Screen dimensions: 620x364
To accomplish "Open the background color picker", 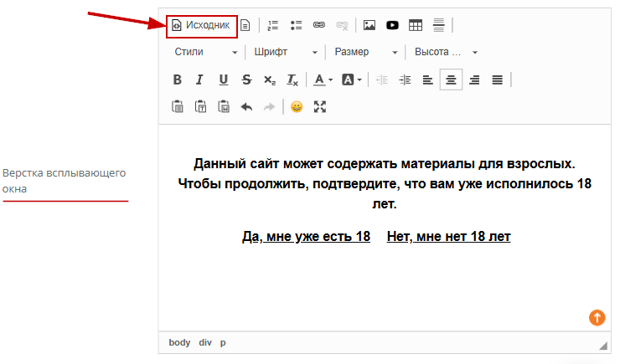I will [352, 79].
